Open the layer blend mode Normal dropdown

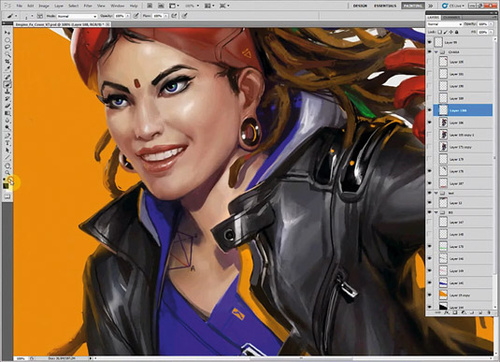445,24
